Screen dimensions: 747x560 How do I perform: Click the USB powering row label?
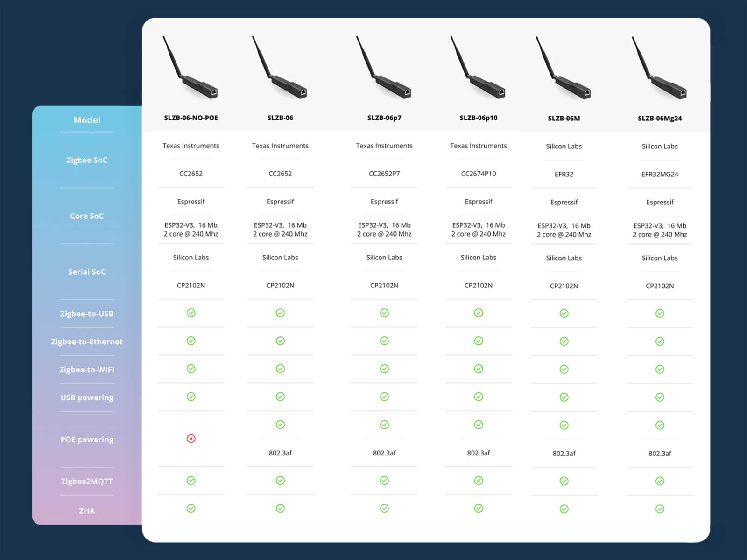[87, 398]
